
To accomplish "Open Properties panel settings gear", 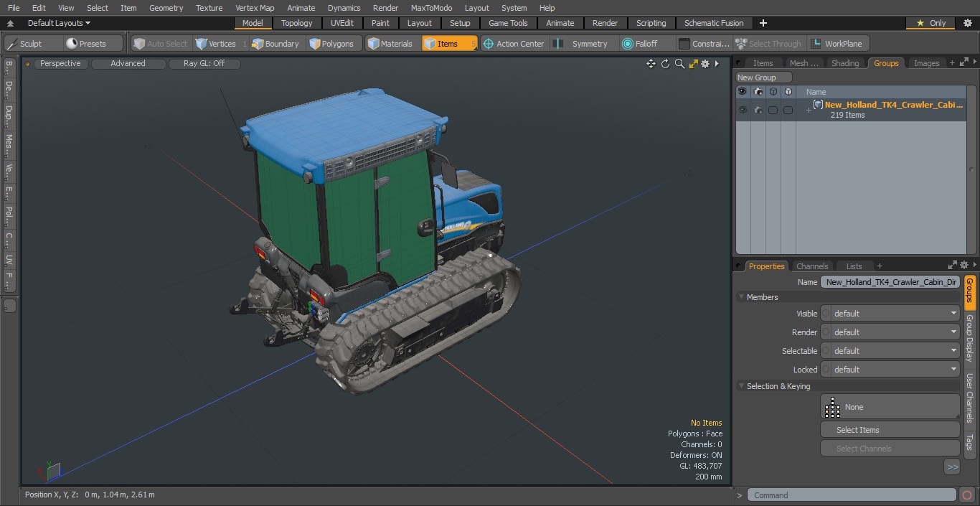I will [x=963, y=266].
